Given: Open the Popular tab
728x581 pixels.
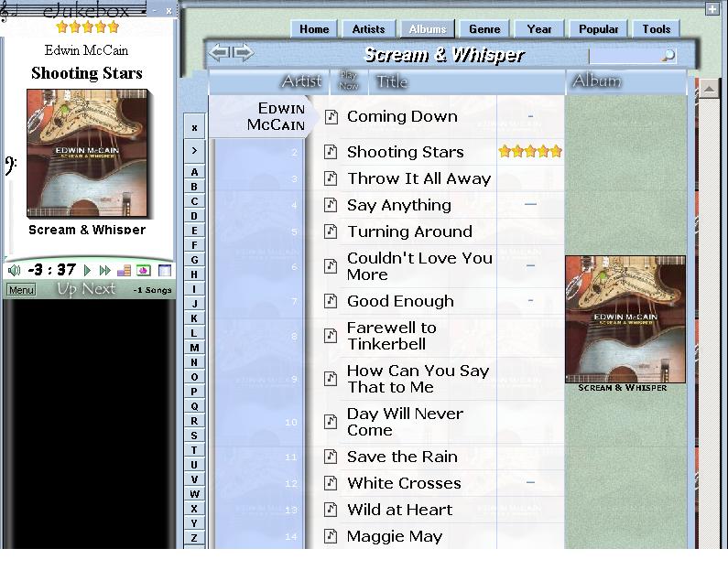Looking at the screenshot, I should tap(599, 28).
